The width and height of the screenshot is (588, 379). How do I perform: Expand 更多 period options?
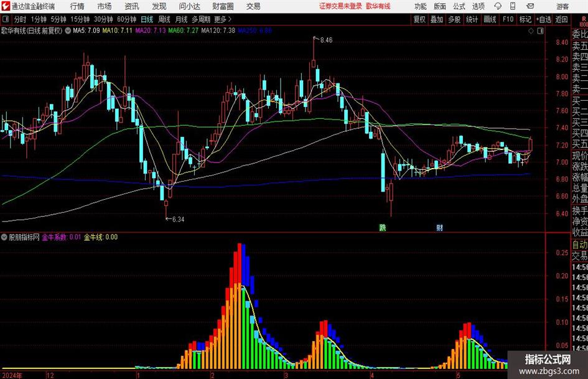(223, 19)
